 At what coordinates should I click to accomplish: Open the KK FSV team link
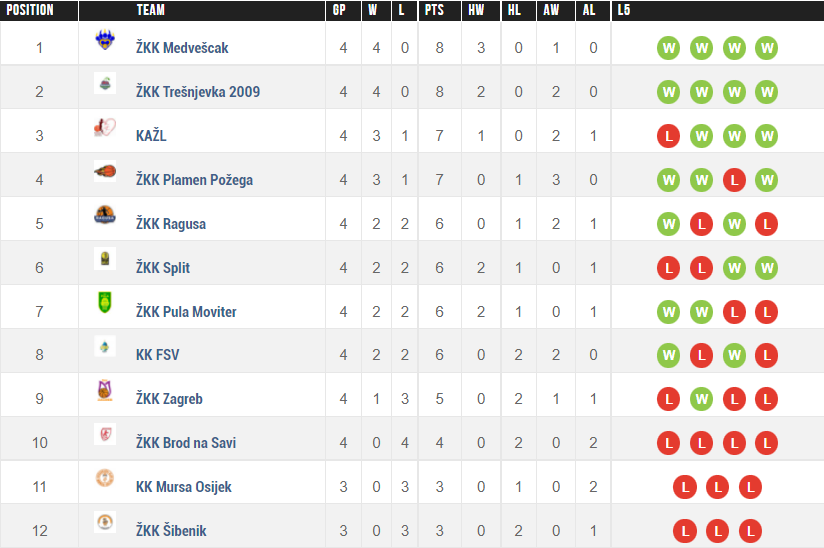click(x=158, y=355)
